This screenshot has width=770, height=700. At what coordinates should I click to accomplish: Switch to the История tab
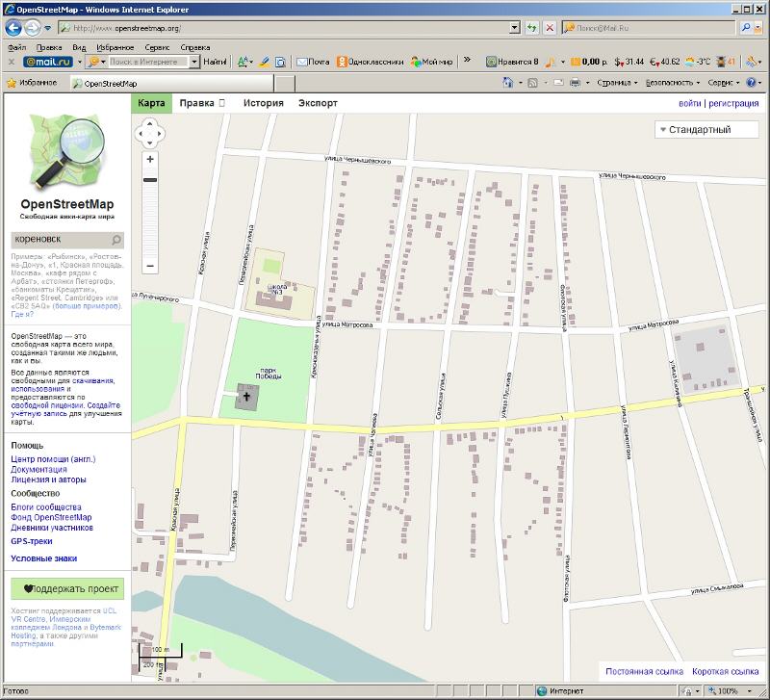coord(263,103)
